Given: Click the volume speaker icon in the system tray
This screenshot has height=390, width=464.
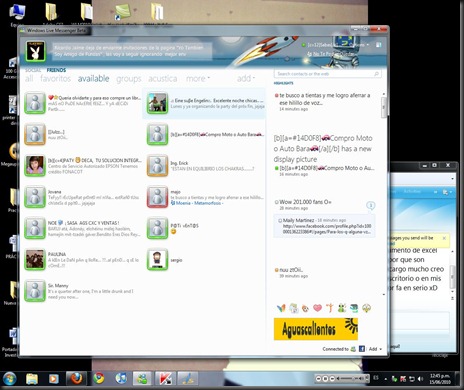Looking at the screenshot, I should pos(420,379).
